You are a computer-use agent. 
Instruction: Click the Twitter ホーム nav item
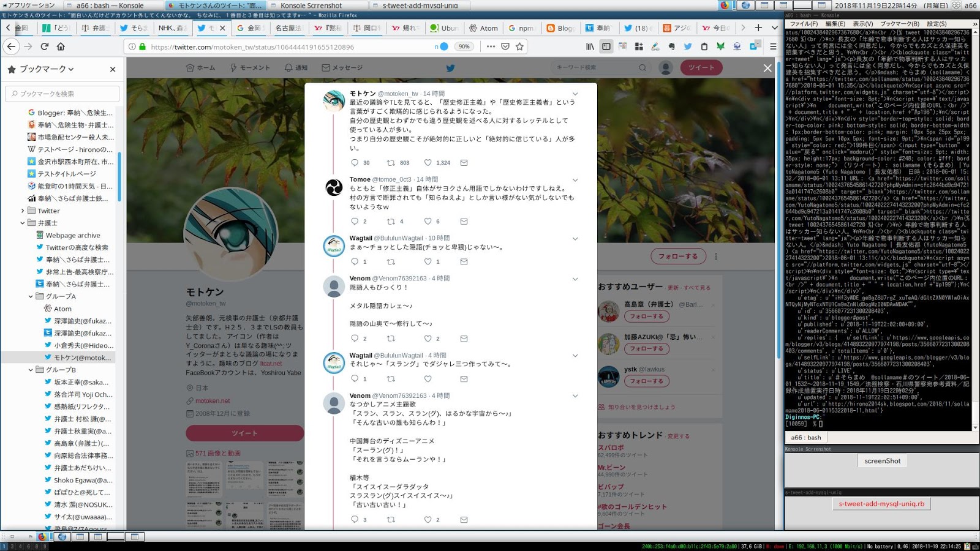point(200,68)
